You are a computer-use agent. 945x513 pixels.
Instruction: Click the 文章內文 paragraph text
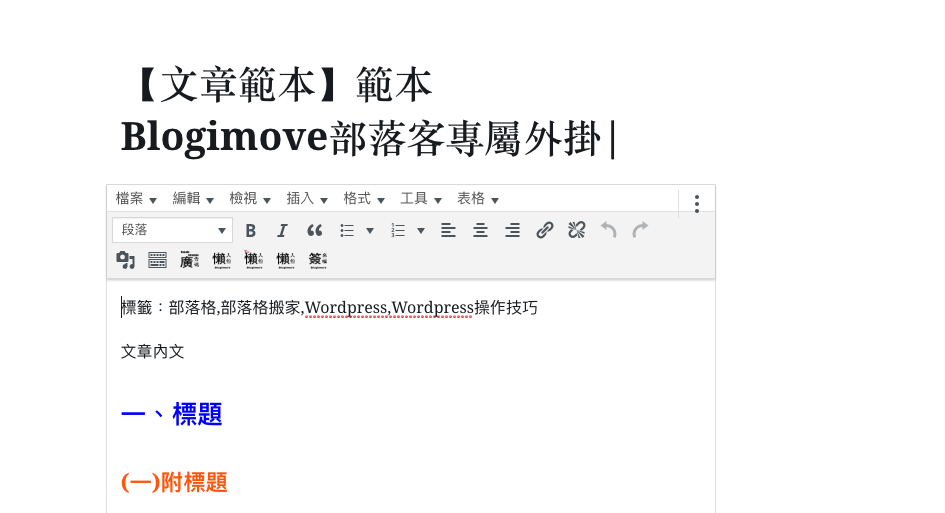coord(152,351)
